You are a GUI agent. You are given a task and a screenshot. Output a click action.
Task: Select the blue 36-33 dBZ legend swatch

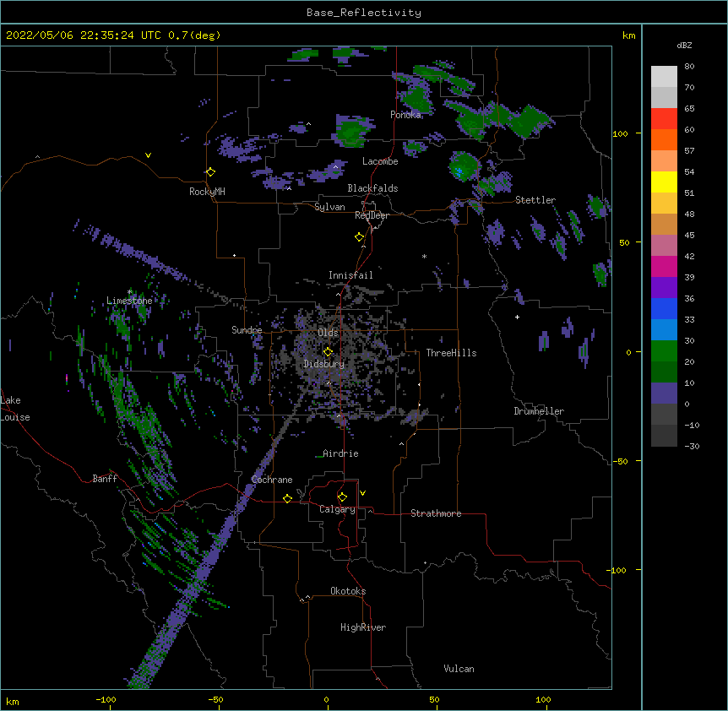tap(664, 309)
